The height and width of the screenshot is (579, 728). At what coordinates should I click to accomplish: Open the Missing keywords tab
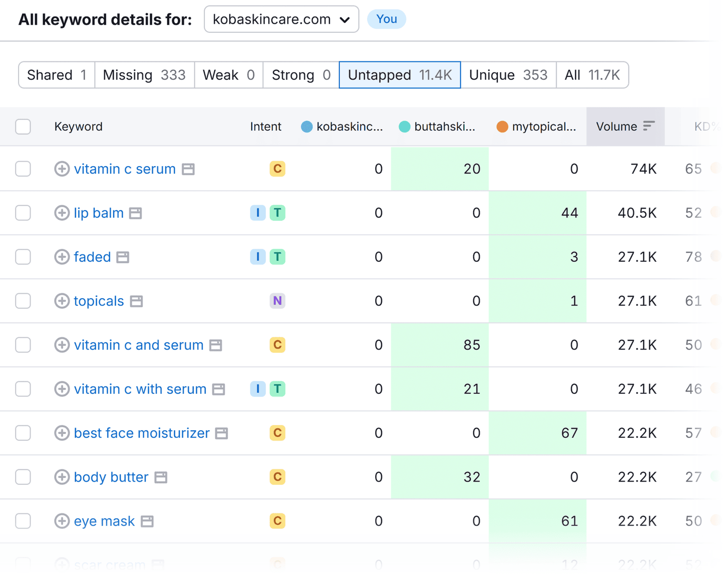click(144, 75)
